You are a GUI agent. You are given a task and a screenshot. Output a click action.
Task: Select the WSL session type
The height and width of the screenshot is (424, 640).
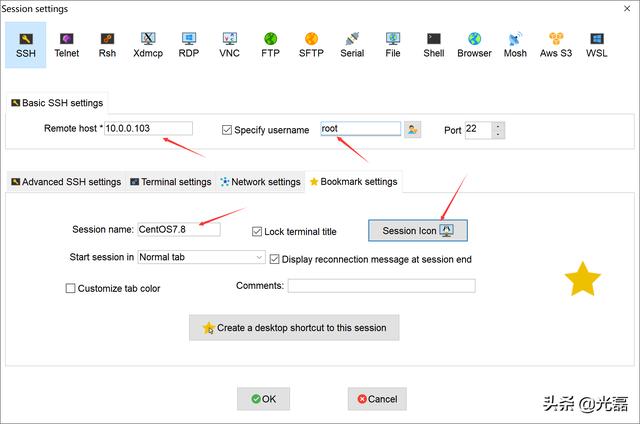pos(597,45)
